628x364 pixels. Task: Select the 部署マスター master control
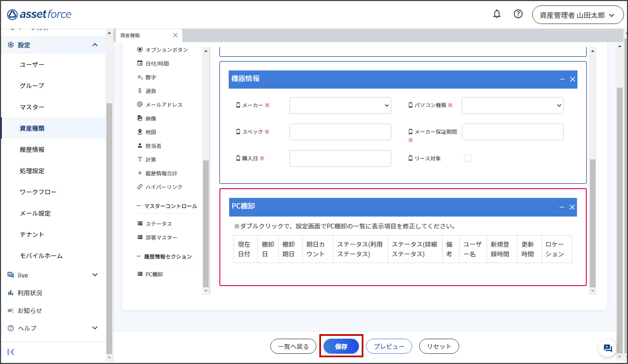tap(157, 237)
